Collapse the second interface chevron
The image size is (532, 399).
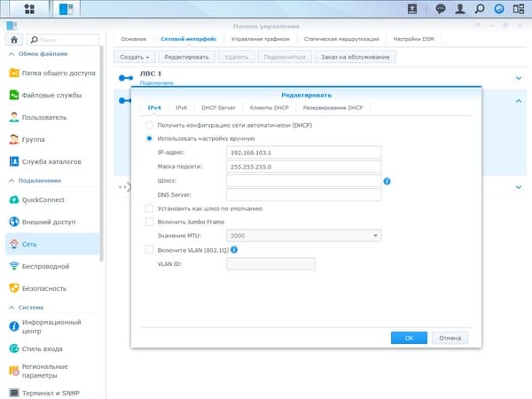click(519, 101)
